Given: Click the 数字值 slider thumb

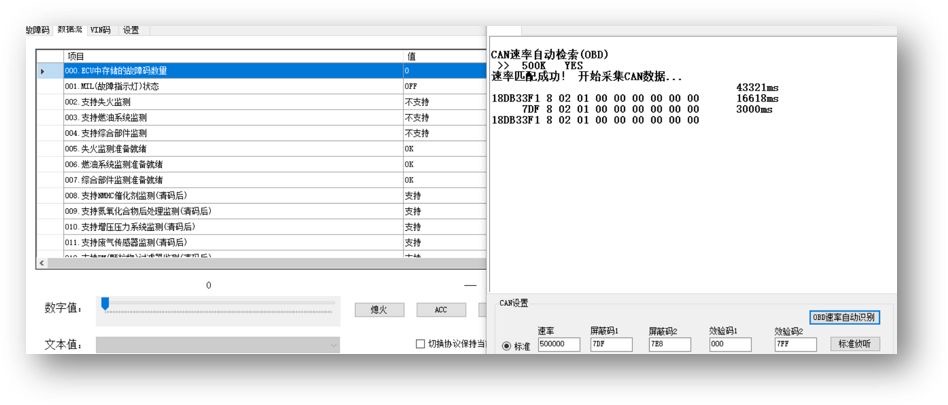Looking at the screenshot, I should click(x=105, y=303).
